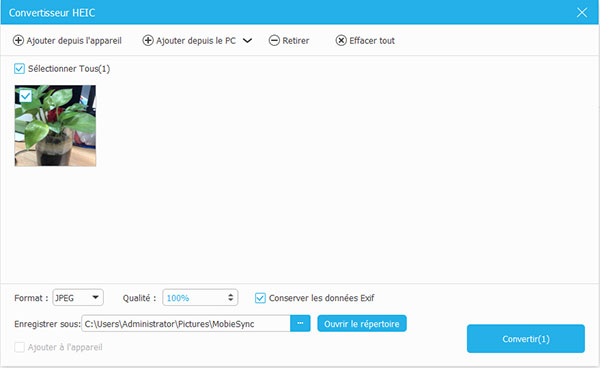Viewport: 600px width, 368px height.
Task: Toggle the Ajouter à l'appareil checkbox
Action: 19,347
